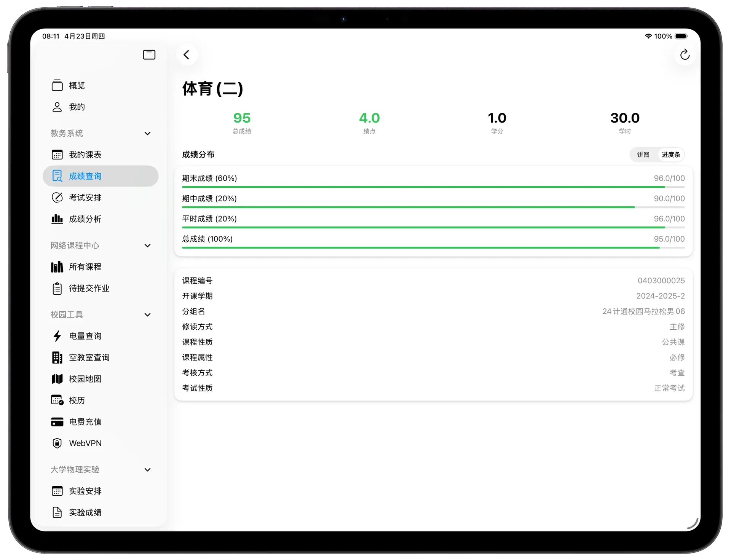Select 成绩查询 menu item
731x560 pixels.
point(101,176)
